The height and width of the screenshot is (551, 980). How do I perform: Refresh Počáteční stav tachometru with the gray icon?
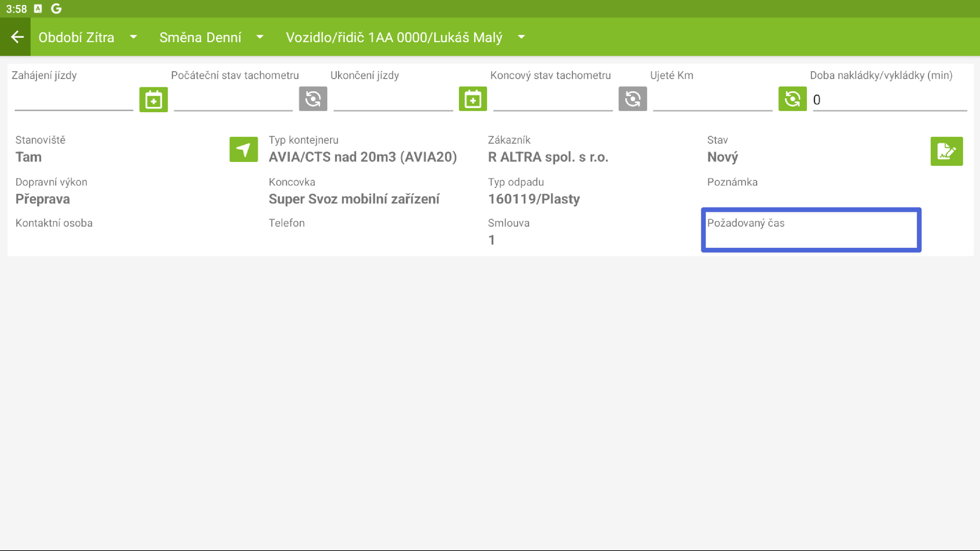click(x=313, y=99)
